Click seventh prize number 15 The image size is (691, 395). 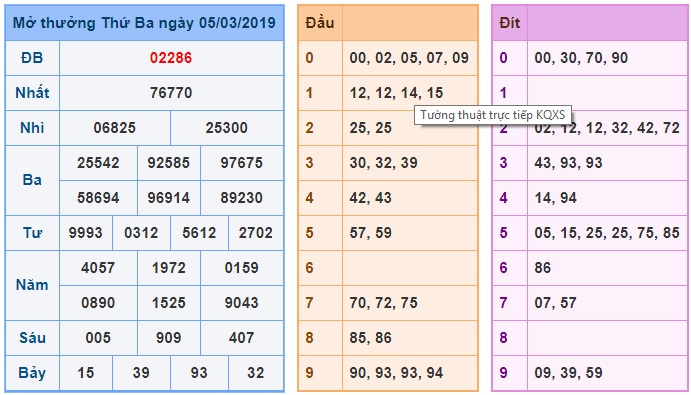tap(85, 373)
